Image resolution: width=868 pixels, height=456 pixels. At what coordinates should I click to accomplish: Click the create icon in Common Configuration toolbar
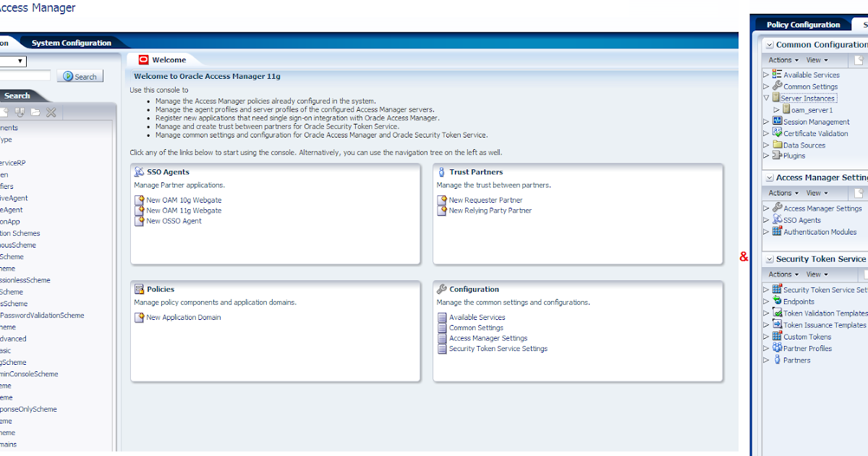[859, 60]
